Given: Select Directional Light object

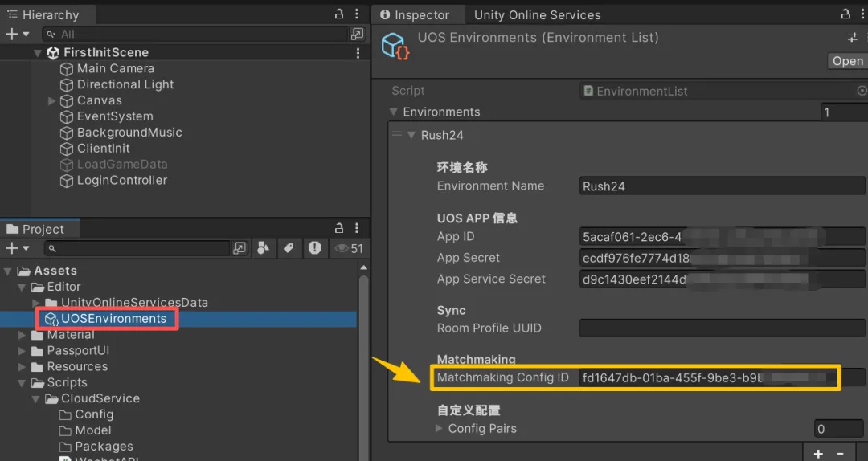Looking at the screenshot, I should 125,84.
